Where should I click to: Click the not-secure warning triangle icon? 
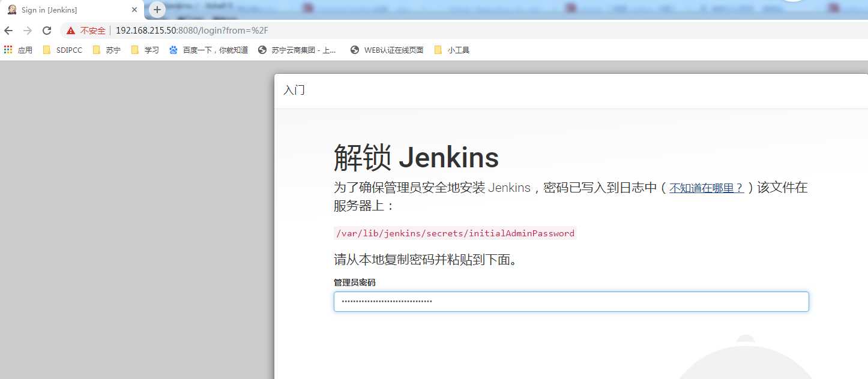[71, 31]
